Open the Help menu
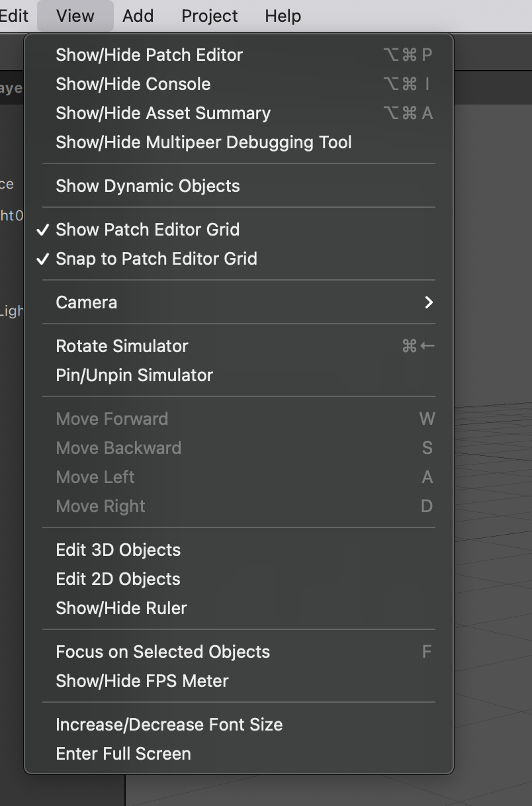 pyautogui.click(x=283, y=16)
